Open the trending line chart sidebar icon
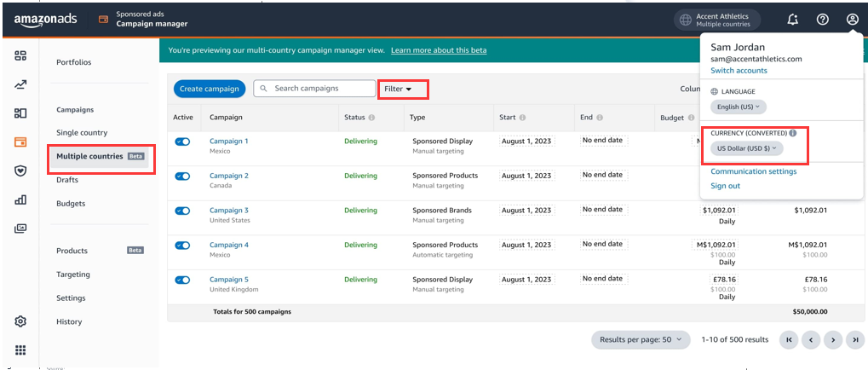868x370 pixels. [x=20, y=84]
